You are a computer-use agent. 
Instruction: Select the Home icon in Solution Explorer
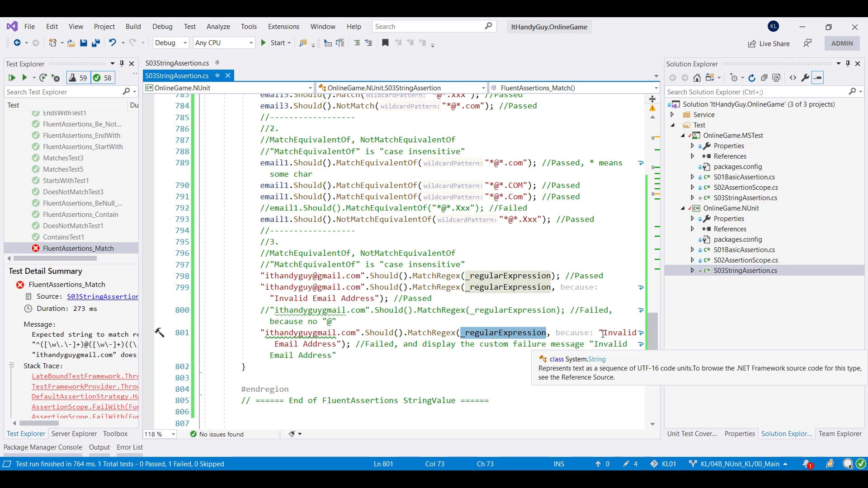698,77
